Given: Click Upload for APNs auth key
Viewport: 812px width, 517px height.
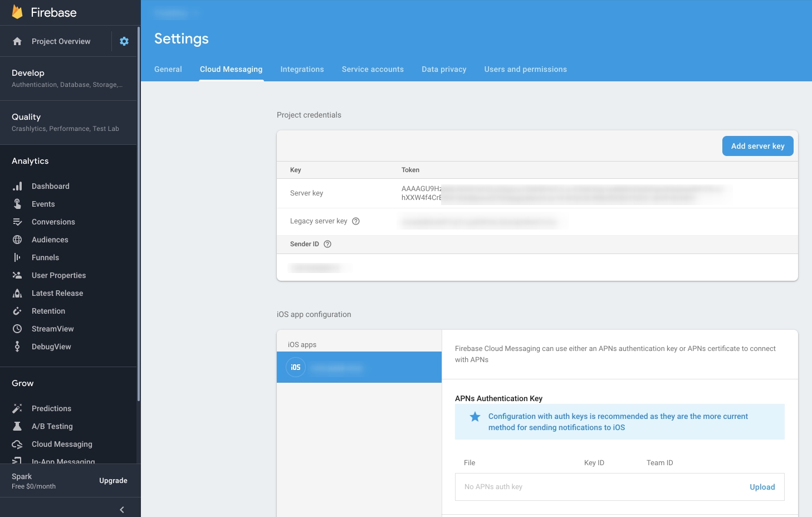Looking at the screenshot, I should [762, 487].
